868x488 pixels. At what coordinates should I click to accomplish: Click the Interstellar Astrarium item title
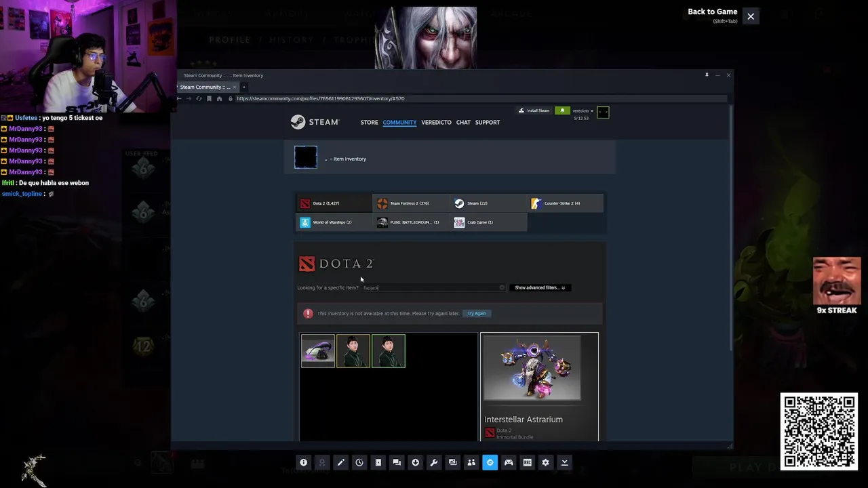coord(524,420)
